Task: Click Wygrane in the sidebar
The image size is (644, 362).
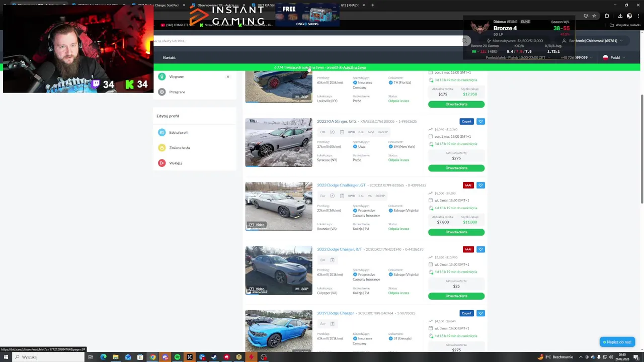Action: coord(176,76)
